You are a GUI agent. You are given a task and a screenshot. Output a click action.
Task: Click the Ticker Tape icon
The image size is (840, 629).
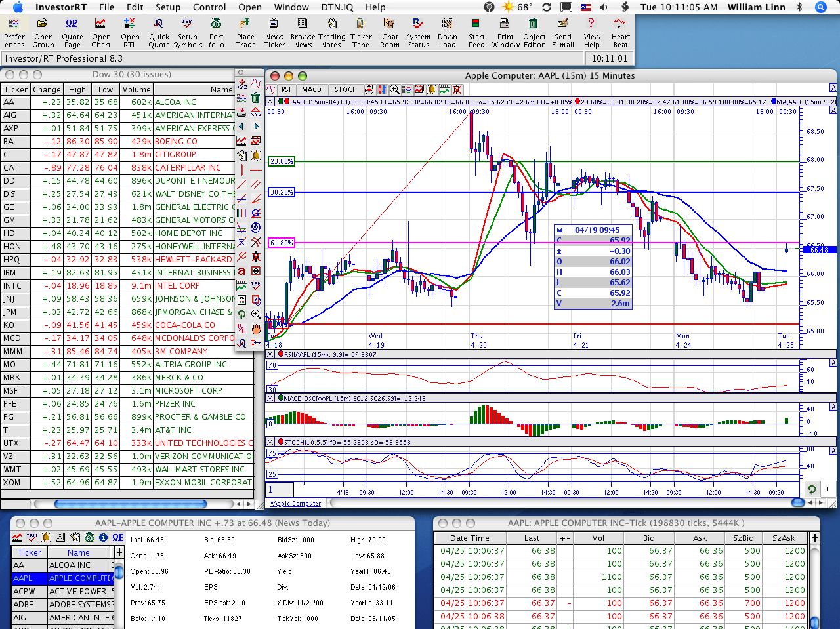361,32
